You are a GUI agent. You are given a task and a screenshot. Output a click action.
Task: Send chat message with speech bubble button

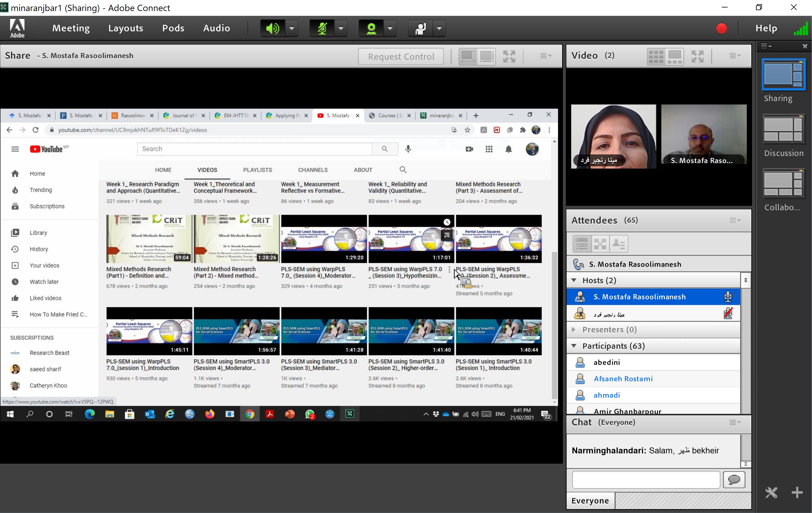coord(734,480)
